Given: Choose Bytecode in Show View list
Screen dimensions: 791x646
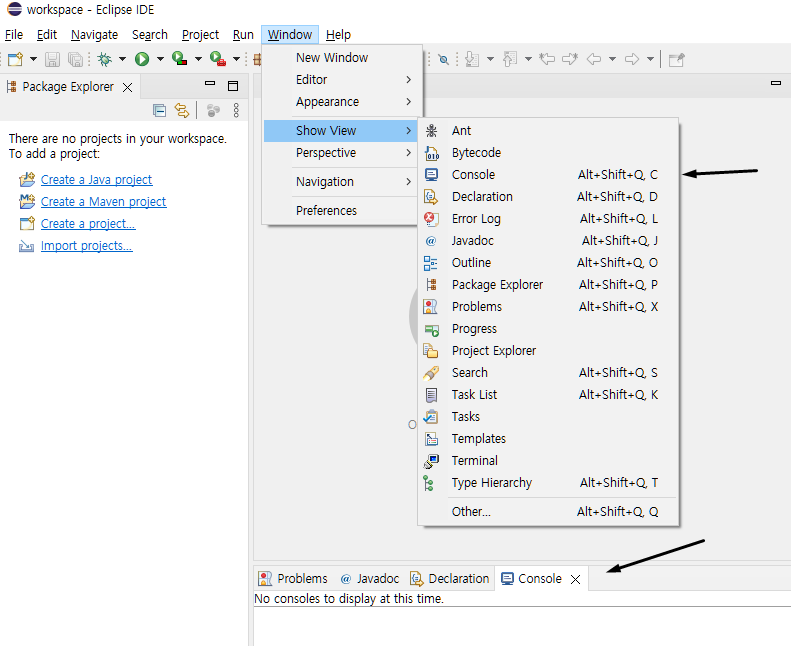Looking at the screenshot, I should [548, 153].
